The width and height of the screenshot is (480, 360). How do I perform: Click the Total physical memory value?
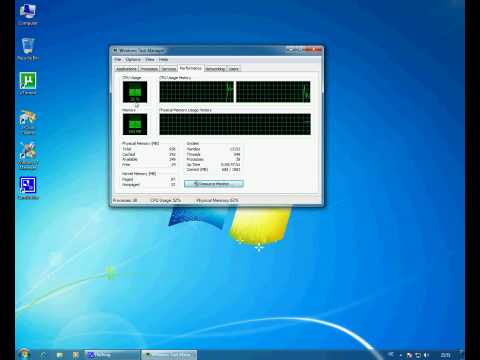(172, 149)
